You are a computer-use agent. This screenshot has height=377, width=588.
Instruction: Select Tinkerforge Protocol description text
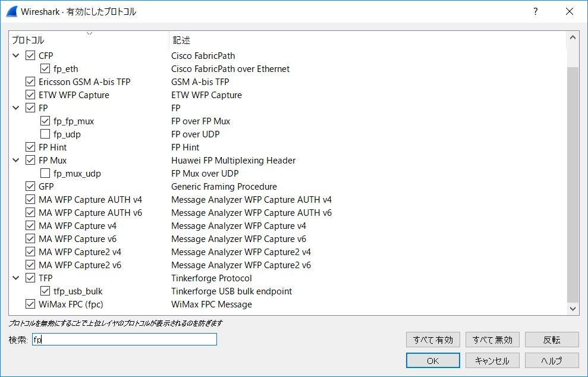[212, 278]
